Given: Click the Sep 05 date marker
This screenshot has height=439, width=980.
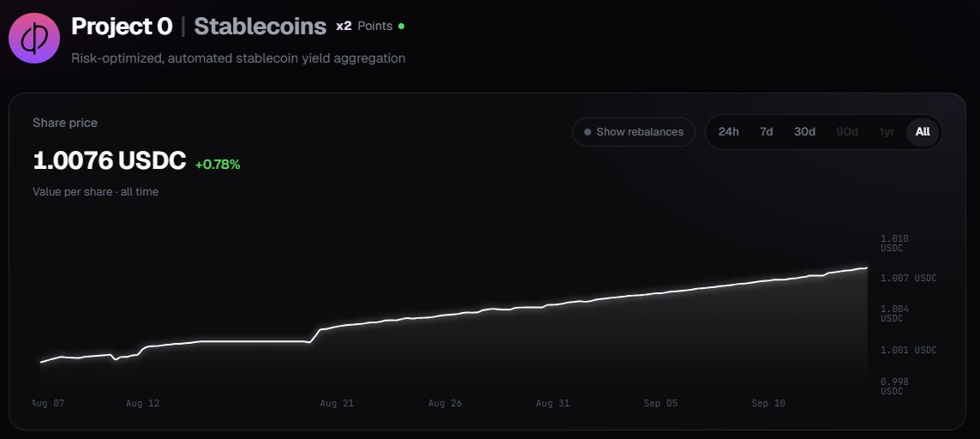Looking at the screenshot, I should click(660, 403).
